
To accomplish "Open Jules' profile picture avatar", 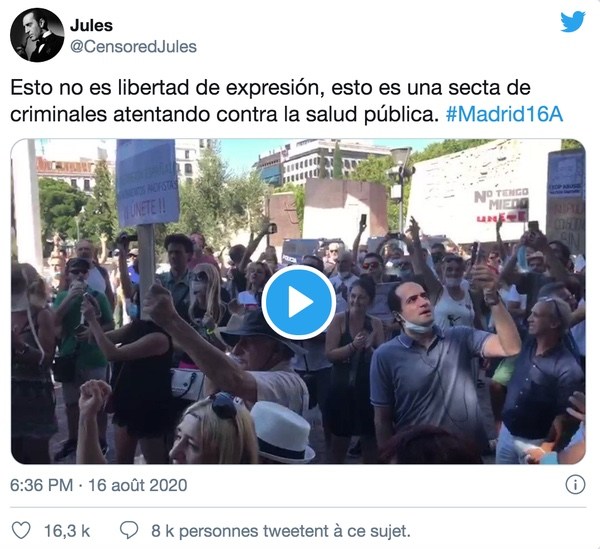I will (x=37, y=35).
